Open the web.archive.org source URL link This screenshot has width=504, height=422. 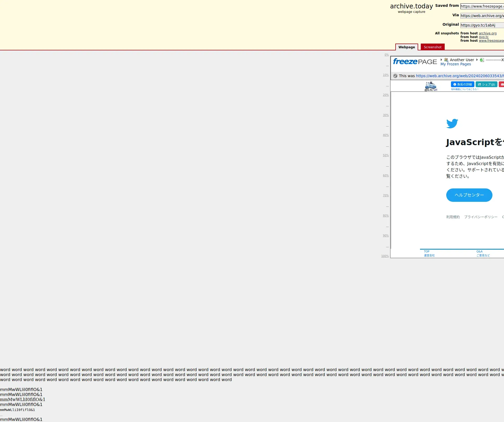click(459, 76)
